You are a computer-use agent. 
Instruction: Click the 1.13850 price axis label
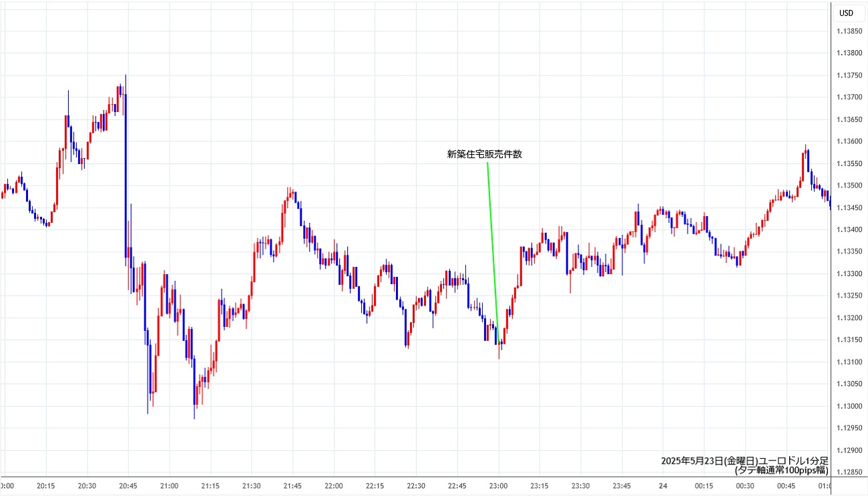click(849, 31)
